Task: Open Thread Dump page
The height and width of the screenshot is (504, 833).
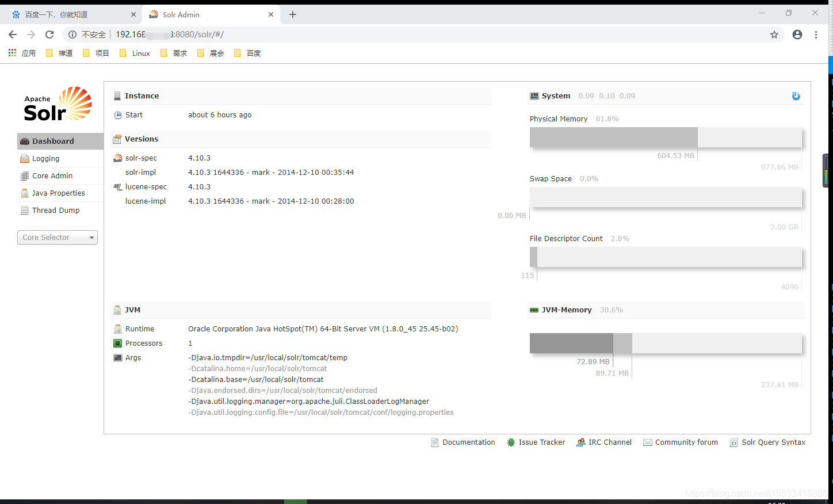Action: 60,211
